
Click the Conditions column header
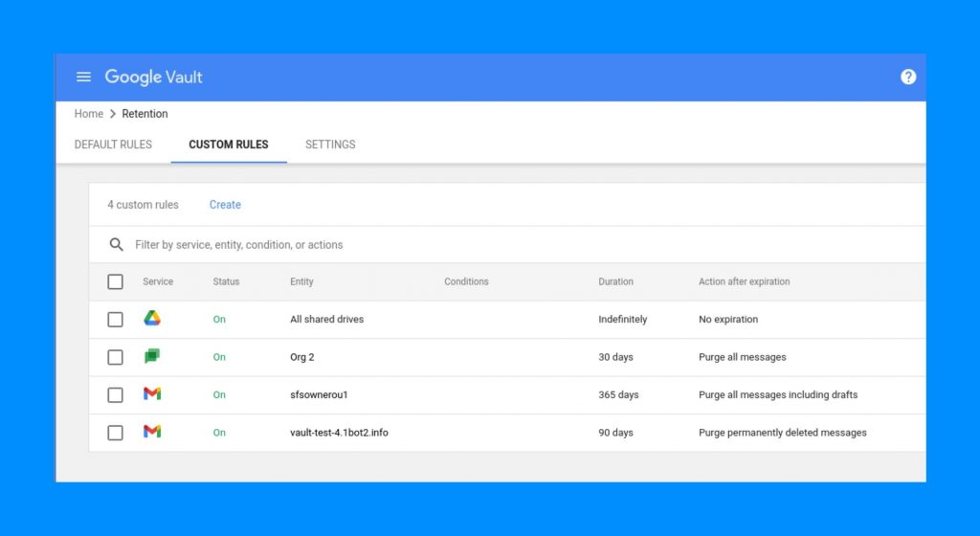pyautogui.click(x=466, y=281)
